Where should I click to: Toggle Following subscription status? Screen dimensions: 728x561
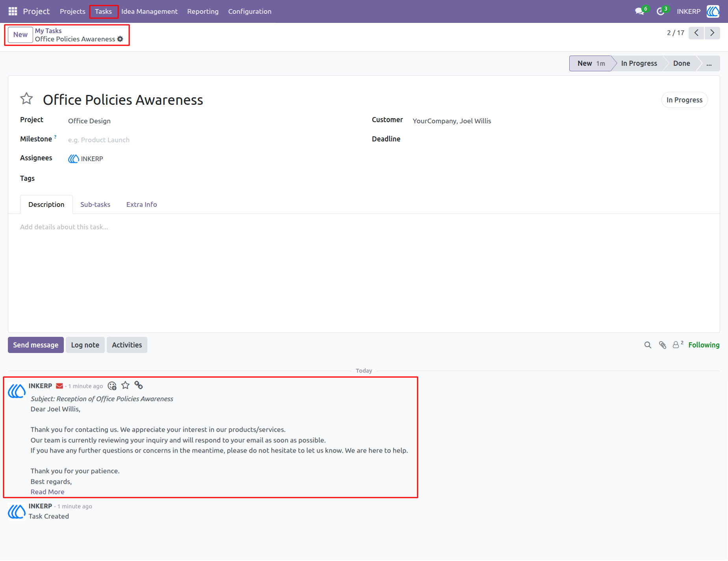(x=704, y=345)
